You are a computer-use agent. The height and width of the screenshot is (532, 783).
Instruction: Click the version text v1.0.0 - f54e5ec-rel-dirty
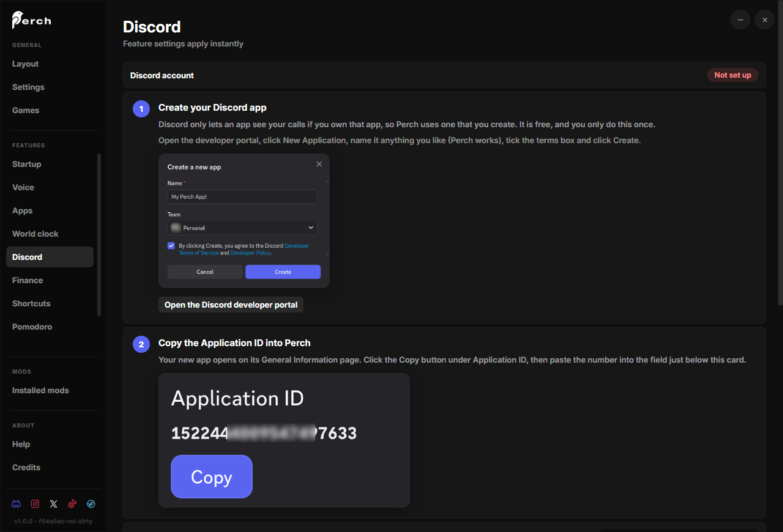point(53,522)
